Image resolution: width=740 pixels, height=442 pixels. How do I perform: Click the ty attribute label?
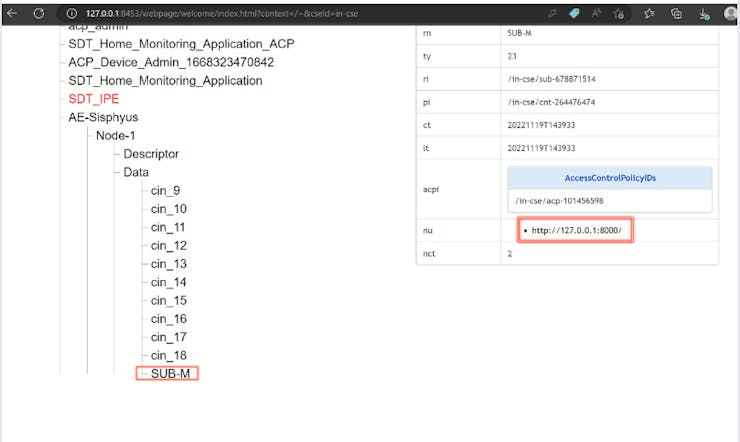tap(427, 57)
